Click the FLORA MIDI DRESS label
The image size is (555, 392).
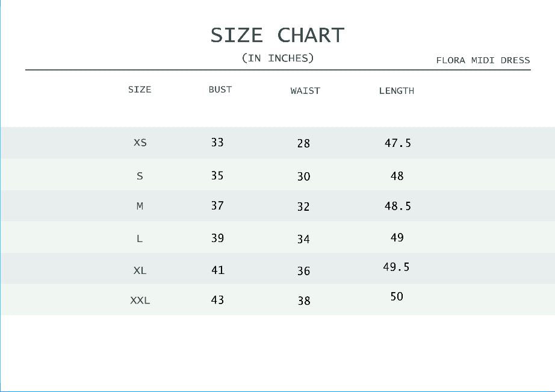pos(483,60)
